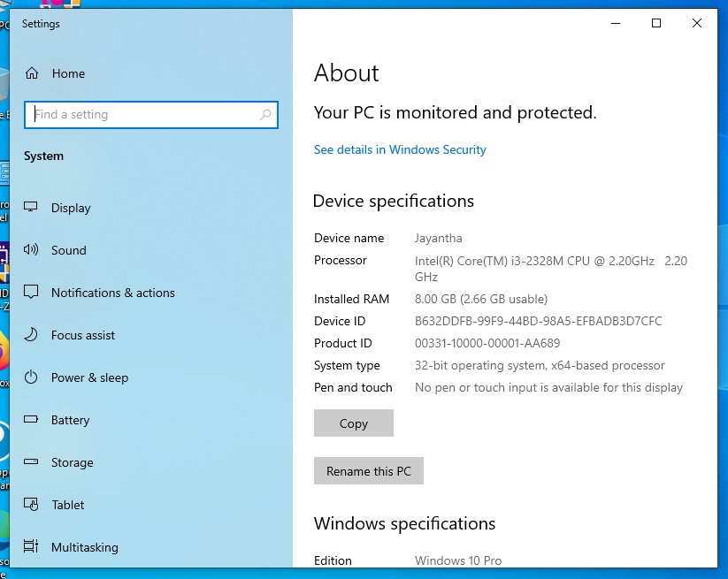The width and height of the screenshot is (728, 579).
Task: Click the Product ID value 00331-10000-00001-AA689
Action: coord(487,343)
